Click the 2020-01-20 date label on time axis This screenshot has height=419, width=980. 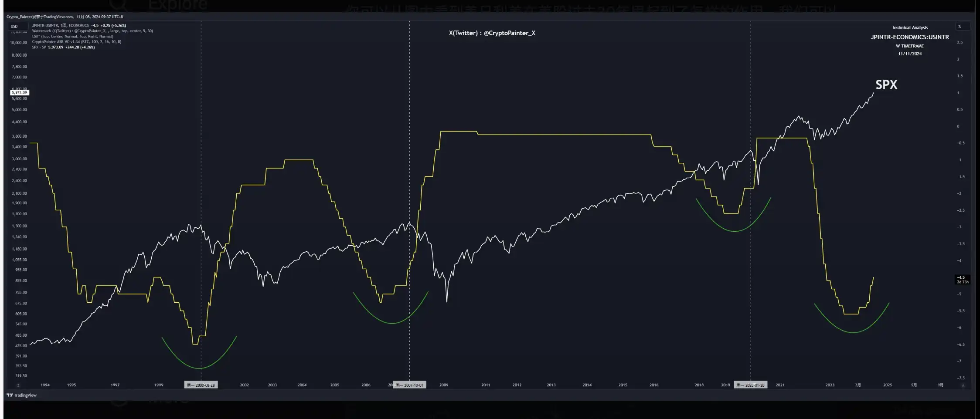point(750,385)
